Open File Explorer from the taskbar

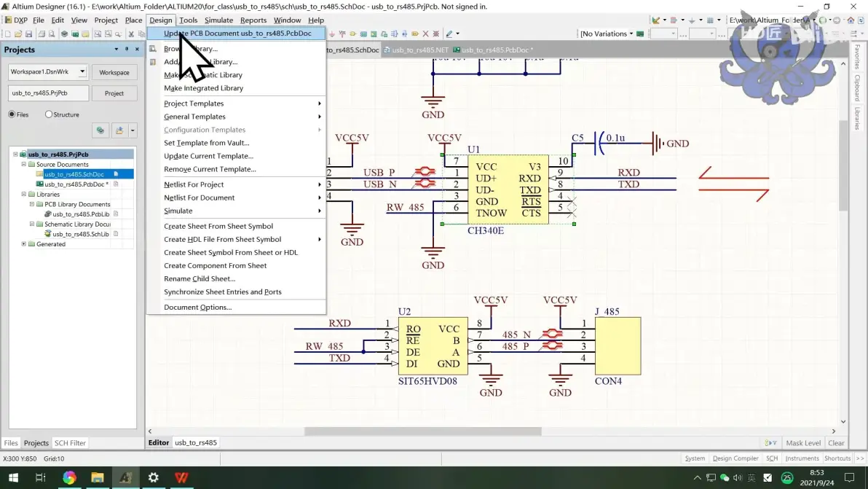point(98,477)
